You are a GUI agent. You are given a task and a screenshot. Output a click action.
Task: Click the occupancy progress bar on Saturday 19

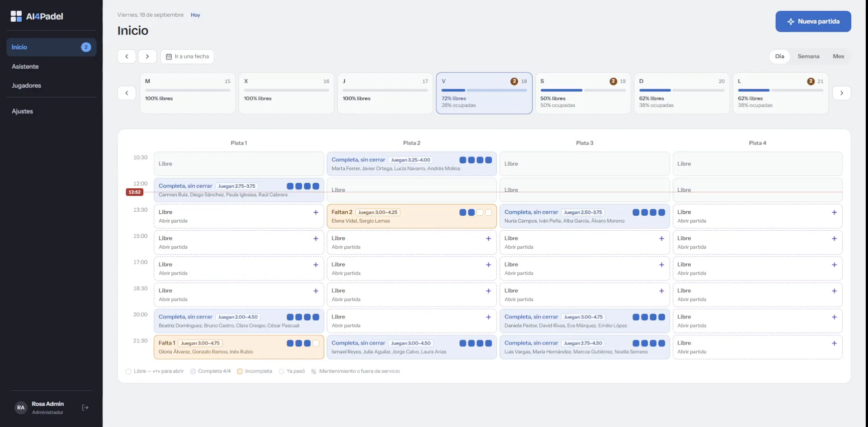click(583, 90)
